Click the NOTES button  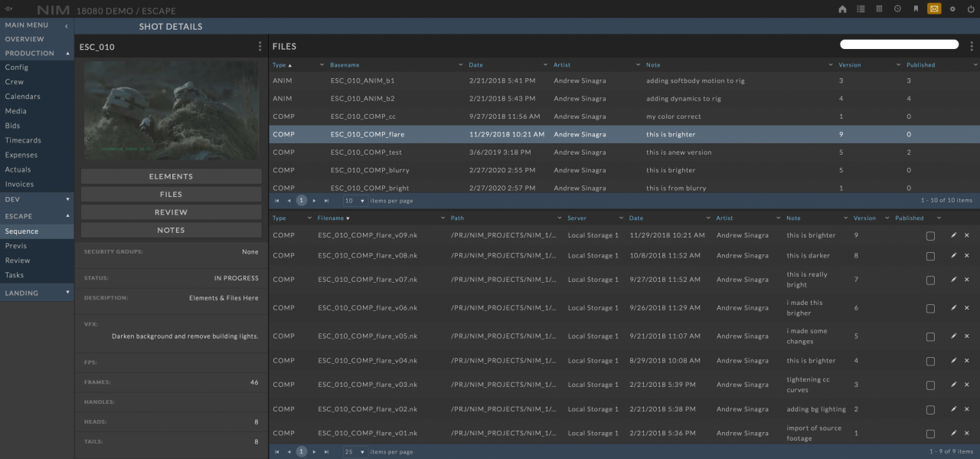click(171, 230)
